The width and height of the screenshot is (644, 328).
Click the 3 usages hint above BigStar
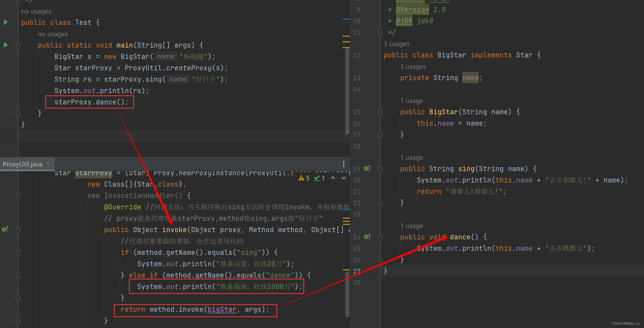(x=396, y=44)
